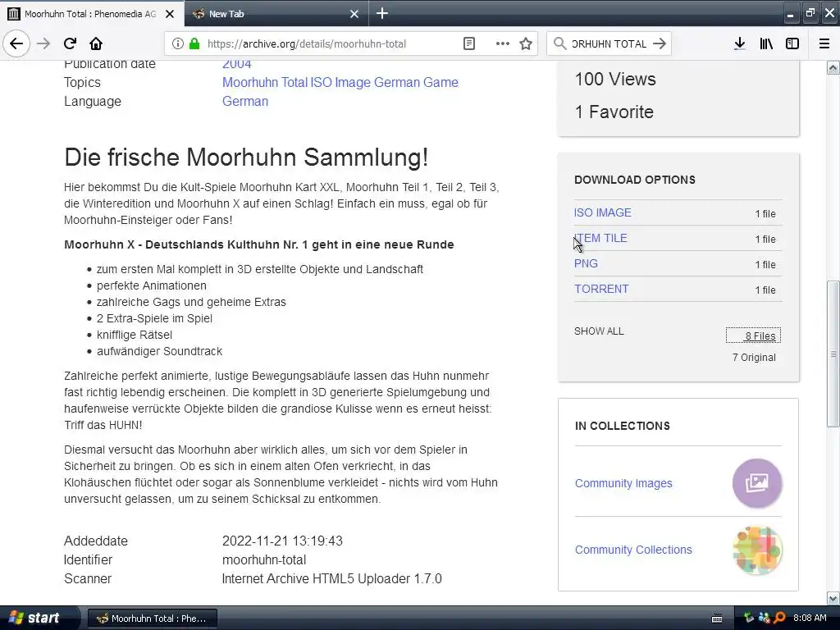Open the 8 Files link
This screenshot has height=630, width=840.
753,336
